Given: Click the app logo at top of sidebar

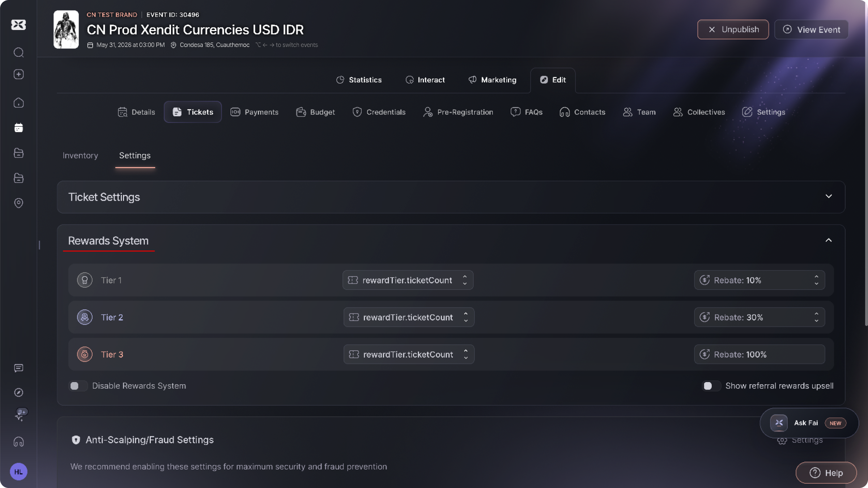Looking at the screenshot, I should (x=18, y=25).
